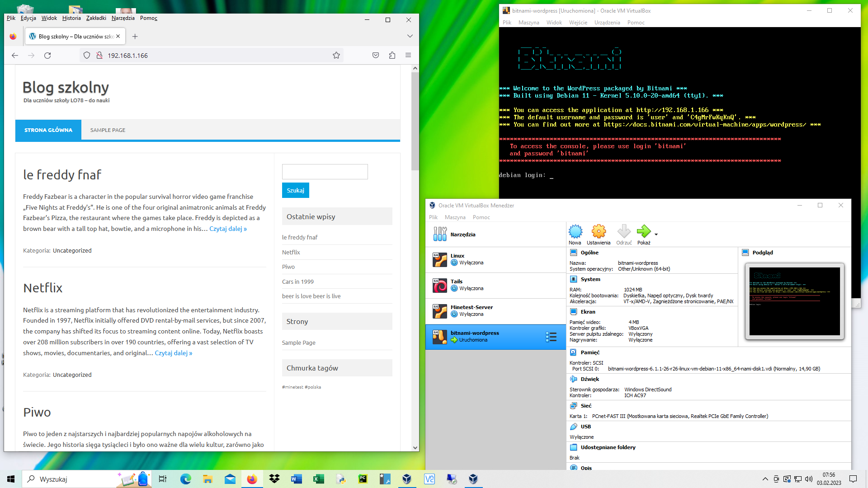
Task: Open Ustawienia gear settings icon
Action: 599,231
